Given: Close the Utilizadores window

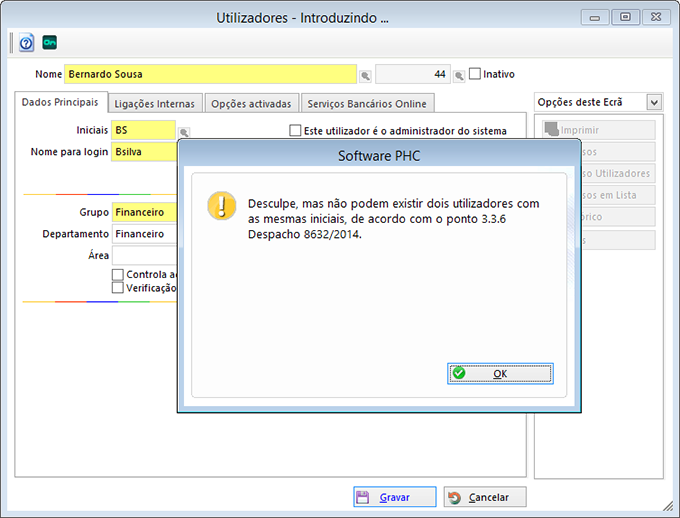Looking at the screenshot, I should [656, 17].
